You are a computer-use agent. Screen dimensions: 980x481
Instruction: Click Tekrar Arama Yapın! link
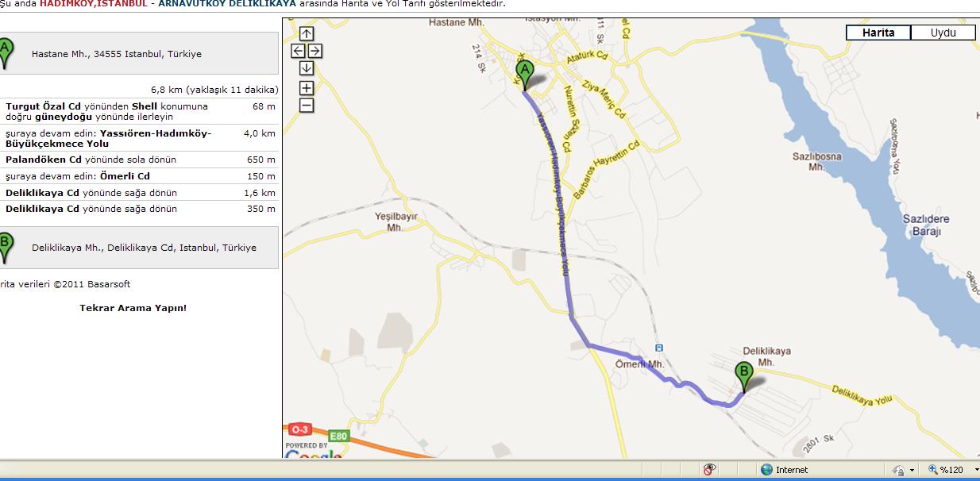click(x=133, y=308)
